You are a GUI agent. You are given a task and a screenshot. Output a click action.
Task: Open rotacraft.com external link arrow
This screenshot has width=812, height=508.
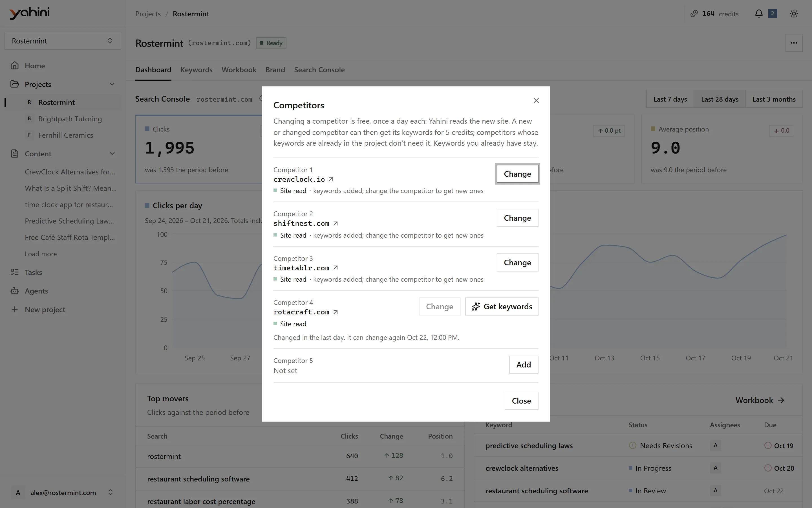click(335, 312)
